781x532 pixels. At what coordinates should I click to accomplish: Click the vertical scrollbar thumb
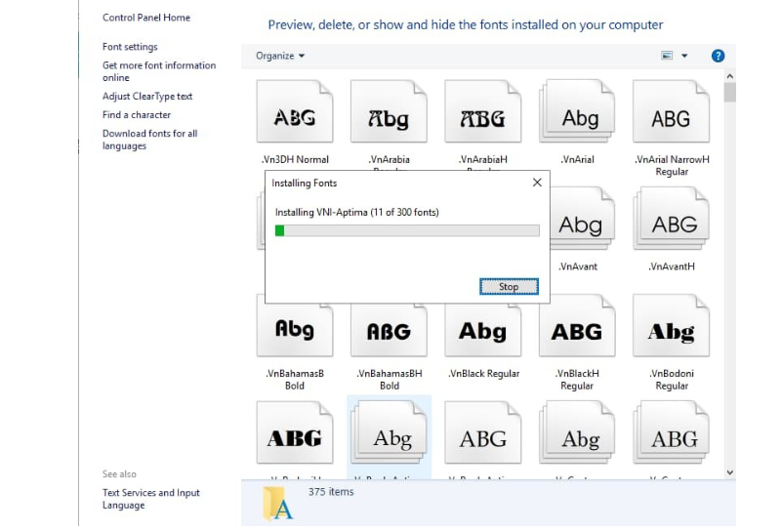pos(729,93)
